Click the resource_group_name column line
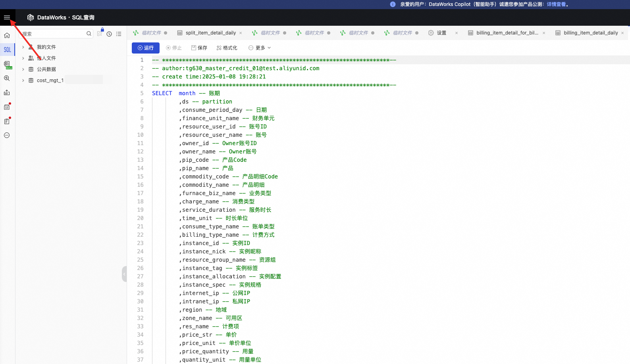Screen dimensions: 630x364 (x=227, y=260)
